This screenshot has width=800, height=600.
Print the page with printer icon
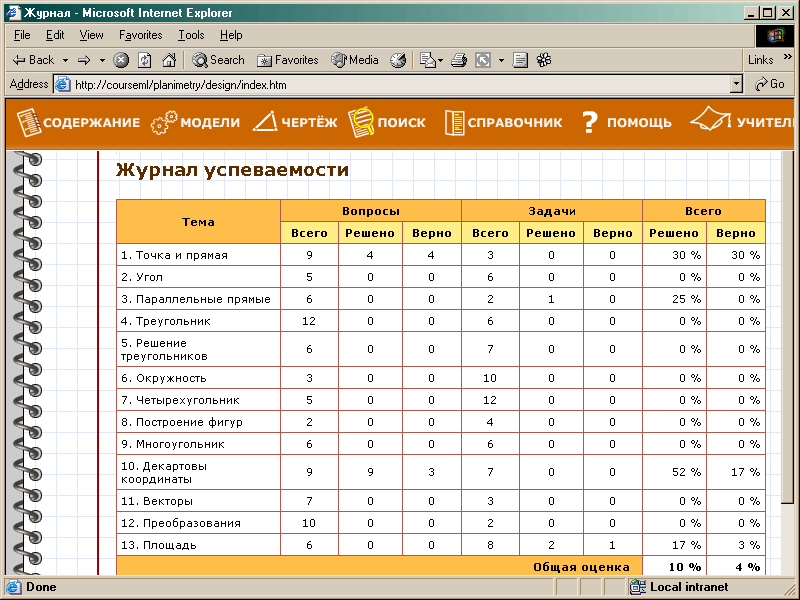459,60
